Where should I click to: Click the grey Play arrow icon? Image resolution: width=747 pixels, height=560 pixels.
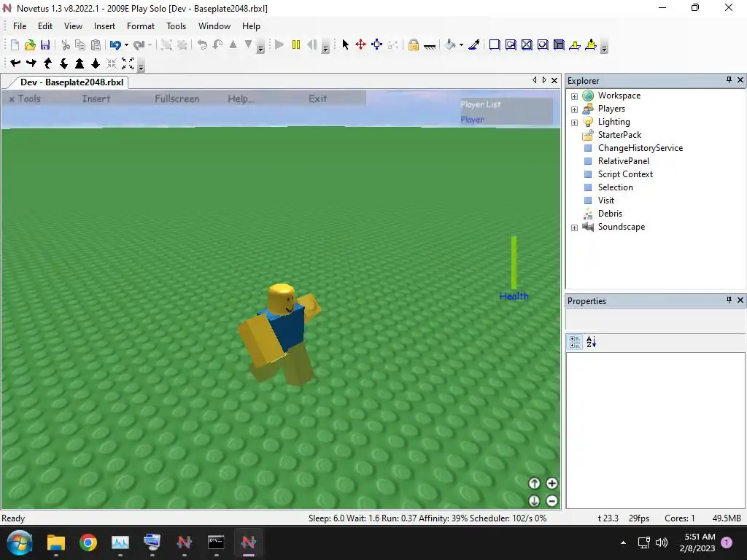point(279,44)
